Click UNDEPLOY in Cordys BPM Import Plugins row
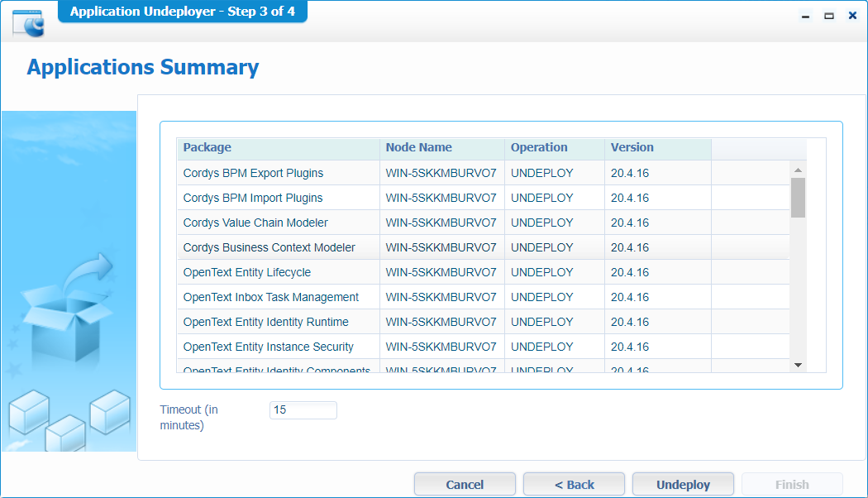 (542, 198)
